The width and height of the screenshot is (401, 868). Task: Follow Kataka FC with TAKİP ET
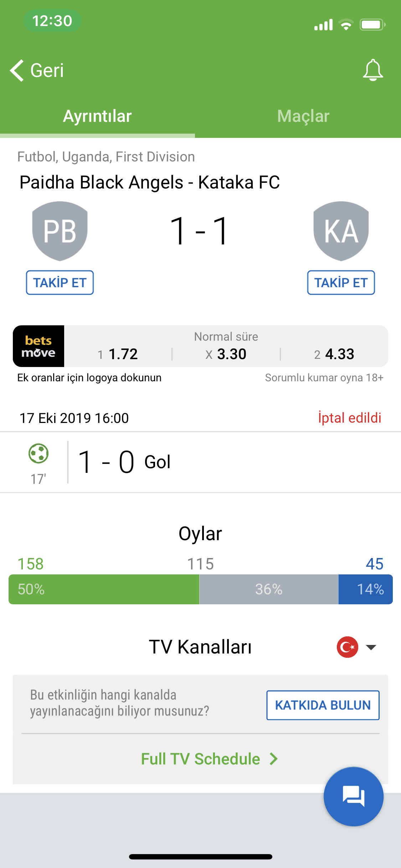(341, 283)
